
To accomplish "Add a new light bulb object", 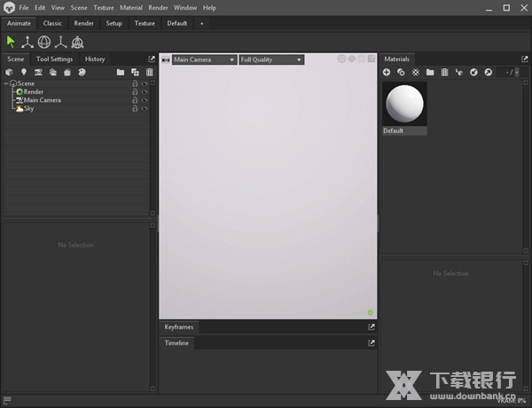I will pos(24,72).
